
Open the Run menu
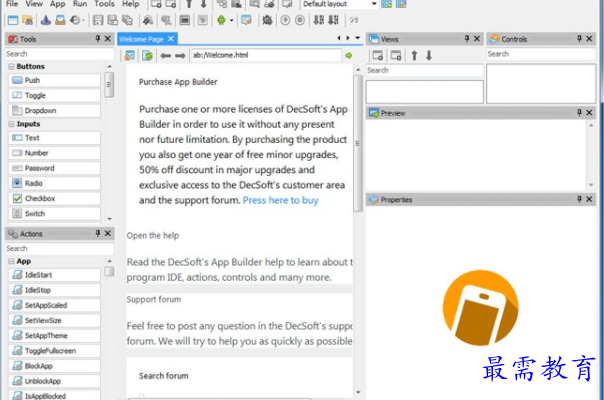80,4
